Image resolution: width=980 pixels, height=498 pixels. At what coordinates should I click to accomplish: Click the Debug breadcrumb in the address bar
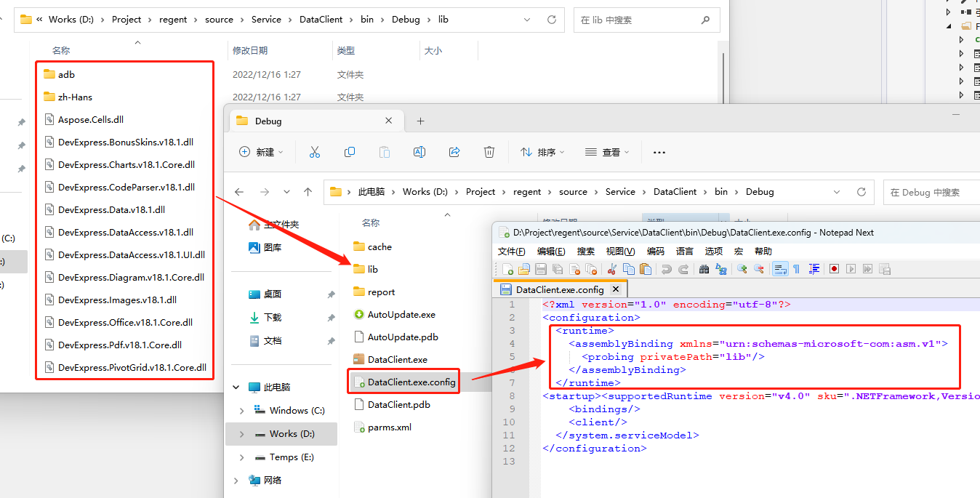[760, 191]
